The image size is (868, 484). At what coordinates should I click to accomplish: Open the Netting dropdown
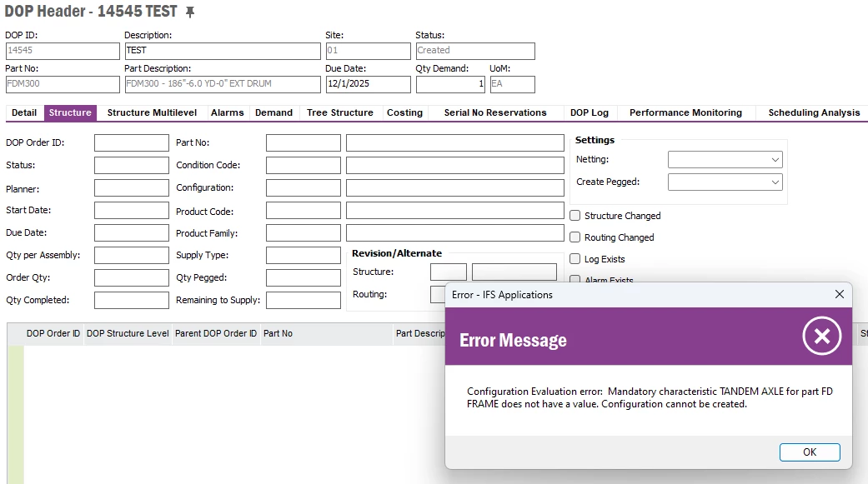pos(725,159)
